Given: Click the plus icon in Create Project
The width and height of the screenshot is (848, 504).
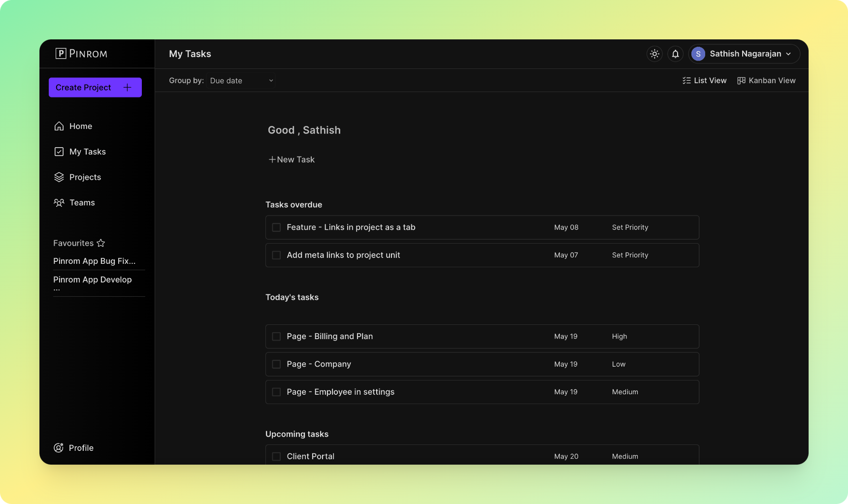Looking at the screenshot, I should [x=128, y=88].
